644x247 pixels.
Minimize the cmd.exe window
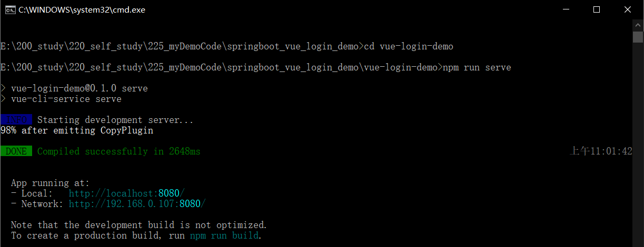click(x=566, y=9)
